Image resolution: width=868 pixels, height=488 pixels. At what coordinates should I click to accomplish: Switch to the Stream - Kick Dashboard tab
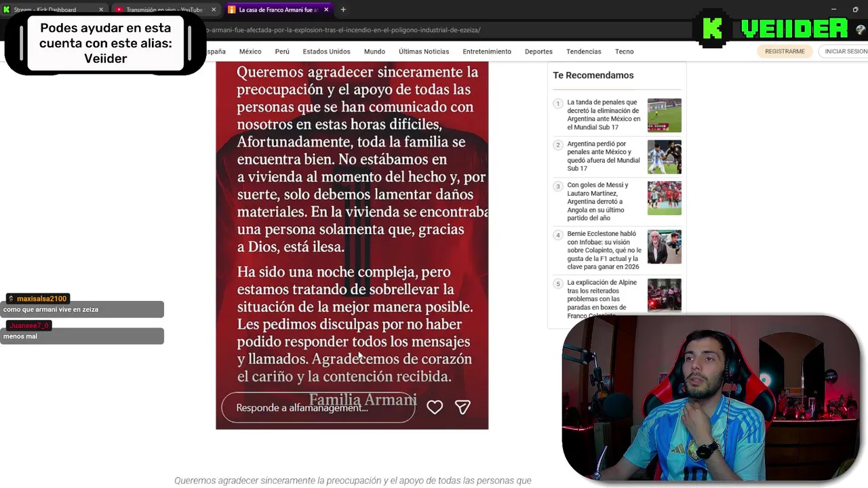pyautogui.click(x=54, y=9)
